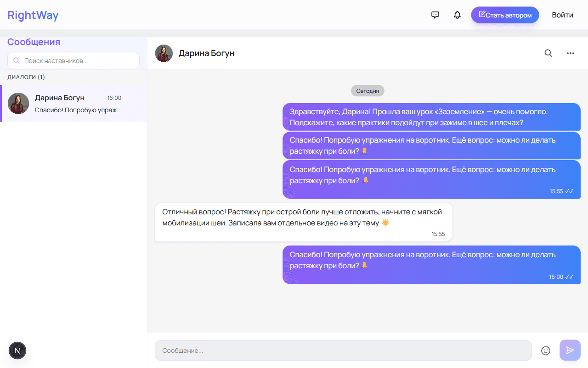Search within the conversation using magnifier icon
The image size is (588, 368).
click(x=548, y=53)
